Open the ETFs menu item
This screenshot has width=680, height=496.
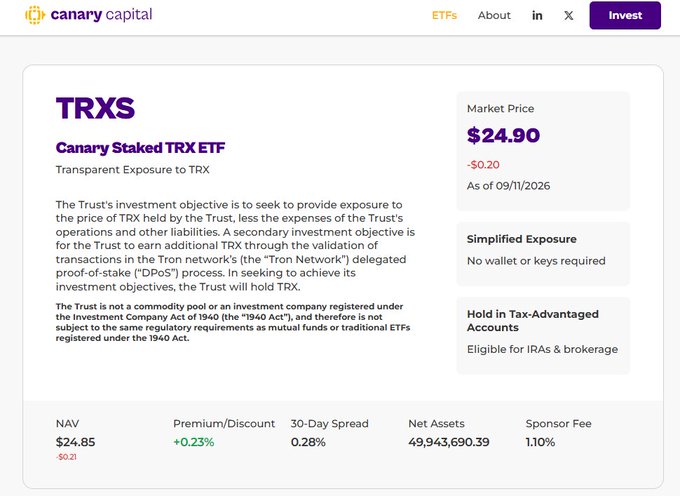click(444, 16)
